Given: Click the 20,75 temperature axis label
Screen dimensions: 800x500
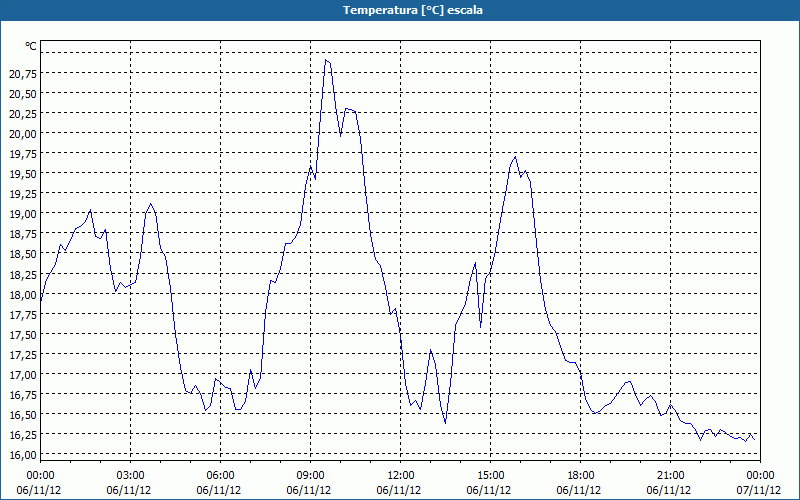Looking at the screenshot, I should coord(23,73).
